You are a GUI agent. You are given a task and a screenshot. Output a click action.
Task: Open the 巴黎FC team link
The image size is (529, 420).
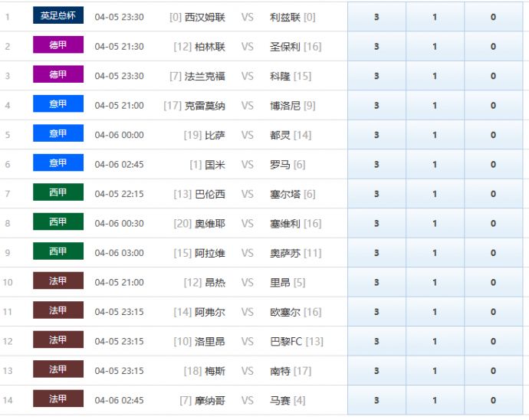click(x=287, y=342)
